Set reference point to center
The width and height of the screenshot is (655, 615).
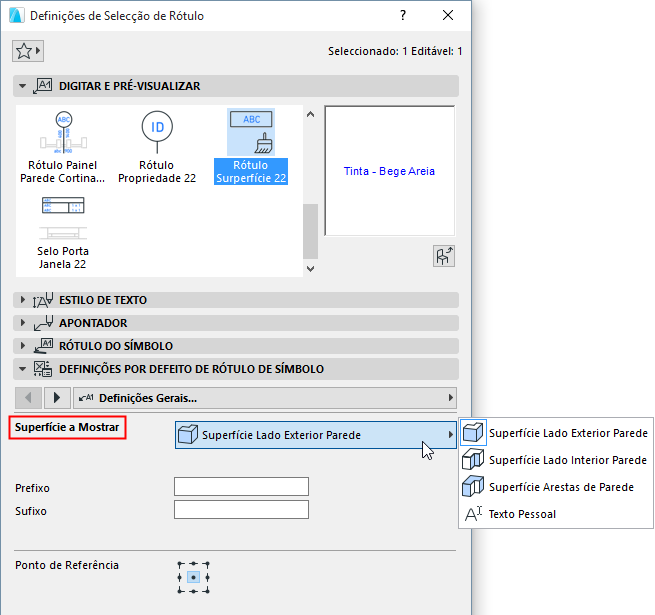(193, 577)
